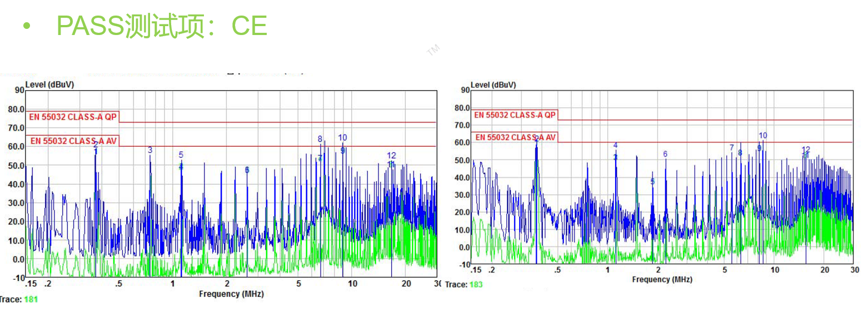The height and width of the screenshot is (313, 868).
Task: Click the right chart's Frequency (MHz) axis title
Action: click(662, 280)
